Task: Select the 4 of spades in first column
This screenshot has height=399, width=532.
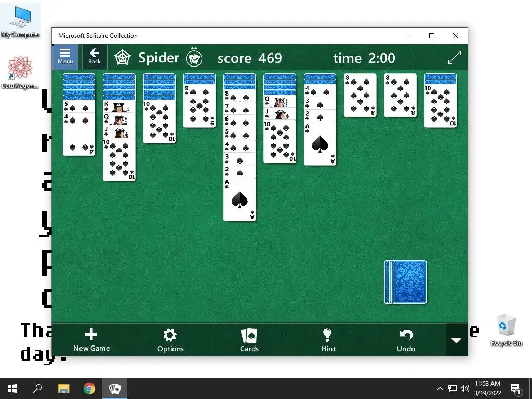Action: pyautogui.click(x=79, y=134)
